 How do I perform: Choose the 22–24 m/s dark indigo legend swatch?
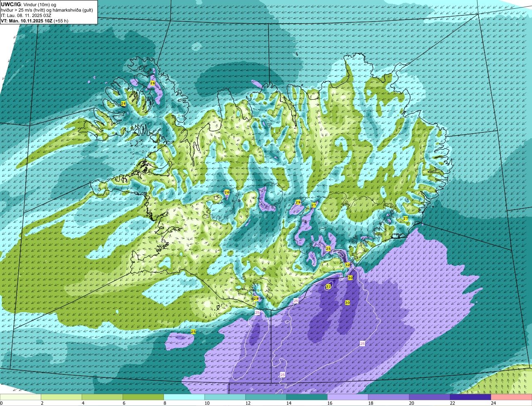[x=471, y=397]
